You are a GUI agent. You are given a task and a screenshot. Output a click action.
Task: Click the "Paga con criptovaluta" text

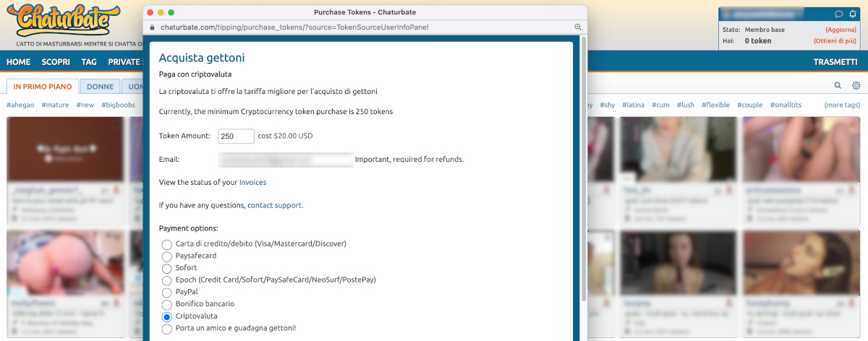(x=195, y=74)
